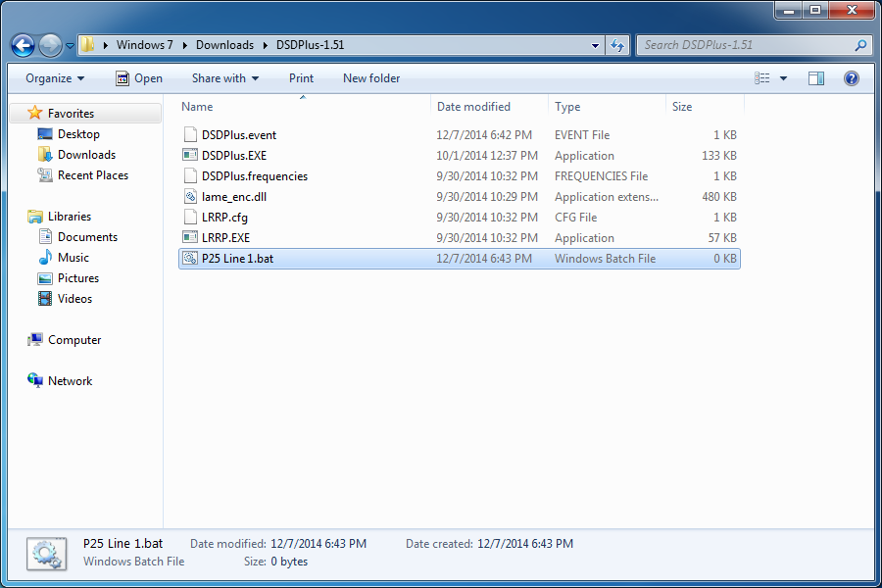Click LRRP.EXE application icon
The image size is (882, 588).
click(x=190, y=237)
